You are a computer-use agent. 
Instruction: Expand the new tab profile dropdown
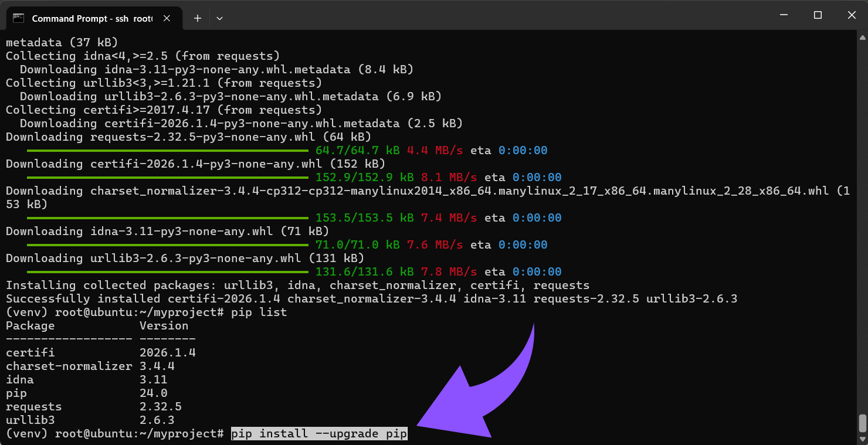point(219,18)
